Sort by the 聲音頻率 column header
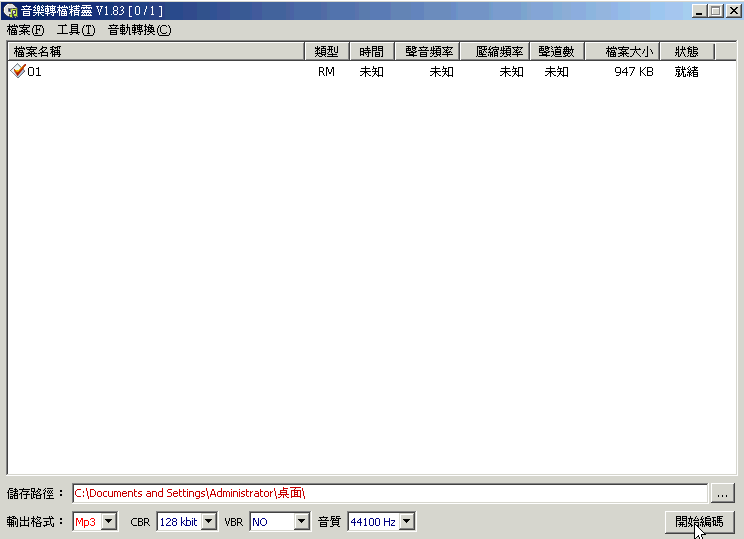744x539 pixels. click(x=427, y=51)
